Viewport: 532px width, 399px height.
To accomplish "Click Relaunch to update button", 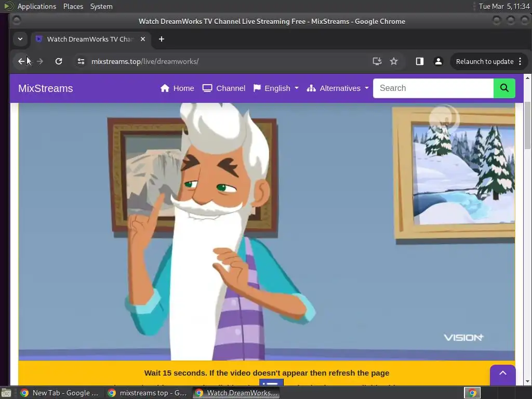I will [485, 61].
